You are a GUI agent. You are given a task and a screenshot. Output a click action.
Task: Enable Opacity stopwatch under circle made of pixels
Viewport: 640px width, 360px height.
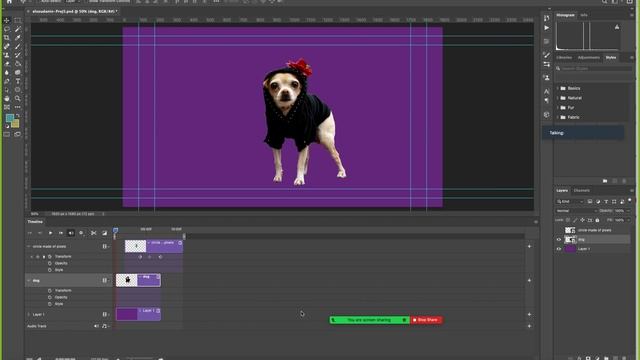coord(50,263)
